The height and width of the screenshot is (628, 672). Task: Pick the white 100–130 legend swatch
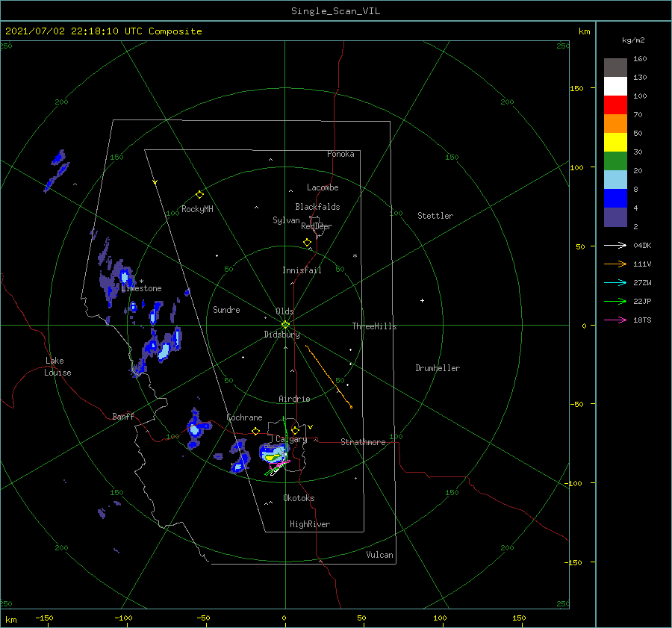[x=615, y=87]
